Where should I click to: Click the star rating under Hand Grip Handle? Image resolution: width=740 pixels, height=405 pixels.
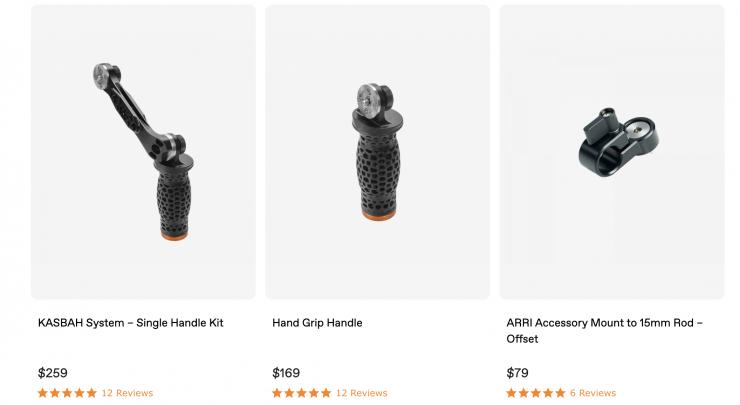tap(301, 393)
